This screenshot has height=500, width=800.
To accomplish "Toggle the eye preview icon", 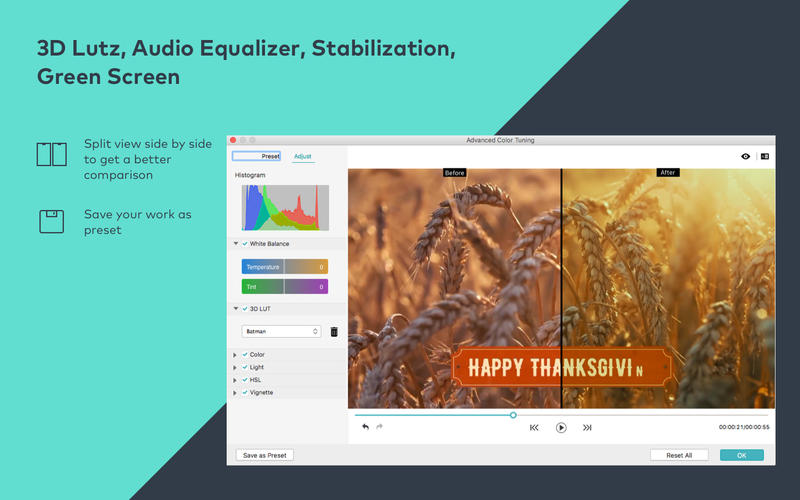I will coord(745,156).
